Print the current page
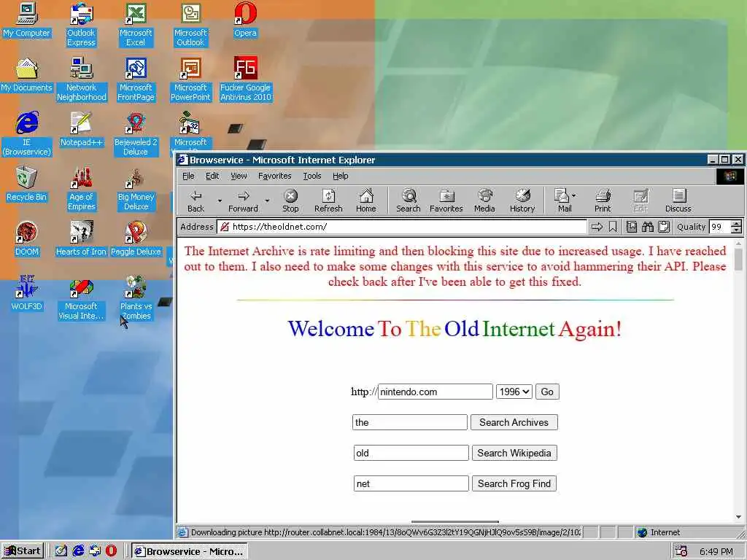Viewport: 747px width, 560px height. [603, 201]
